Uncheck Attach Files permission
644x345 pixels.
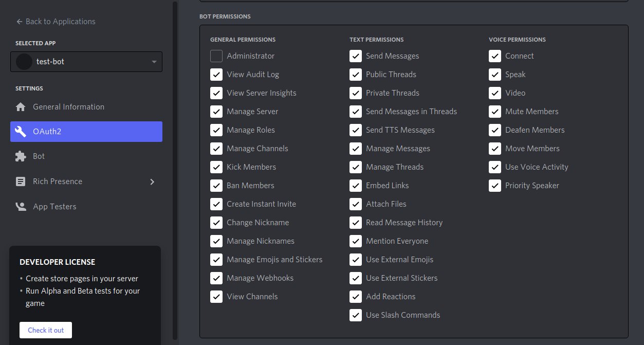pyautogui.click(x=356, y=204)
